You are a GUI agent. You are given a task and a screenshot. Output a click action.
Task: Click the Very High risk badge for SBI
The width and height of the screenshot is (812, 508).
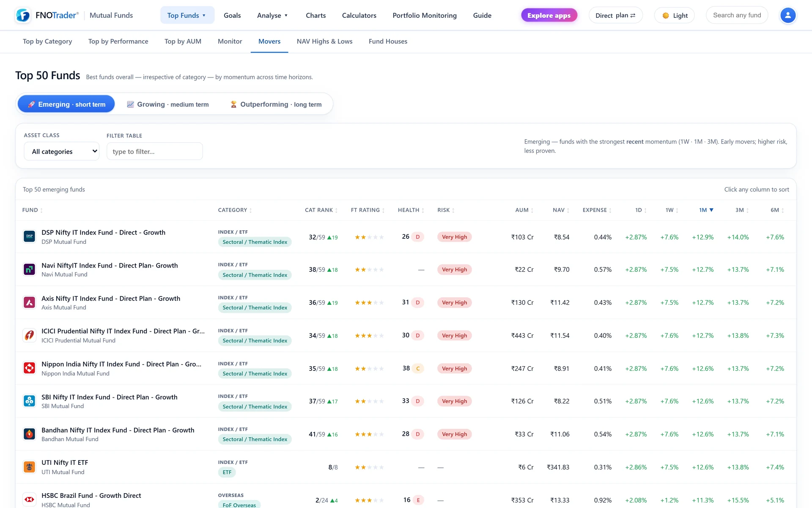pos(454,401)
